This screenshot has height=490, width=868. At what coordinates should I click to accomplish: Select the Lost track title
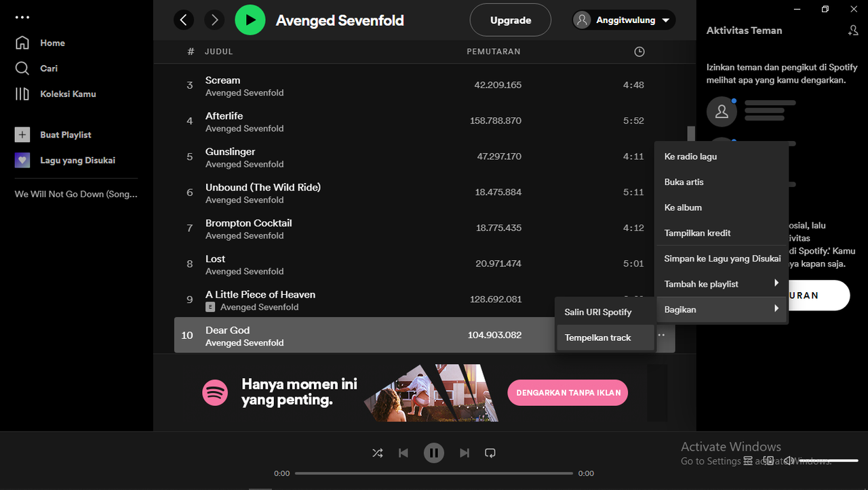pyautogui.click(x=216, y=259)
